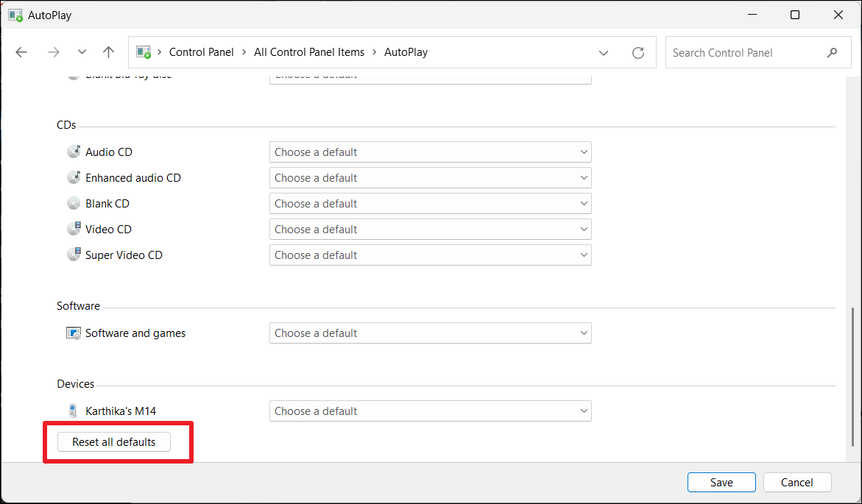862x504 pixels.
Task: Go back using the back arrow
Action: [21, 52]
